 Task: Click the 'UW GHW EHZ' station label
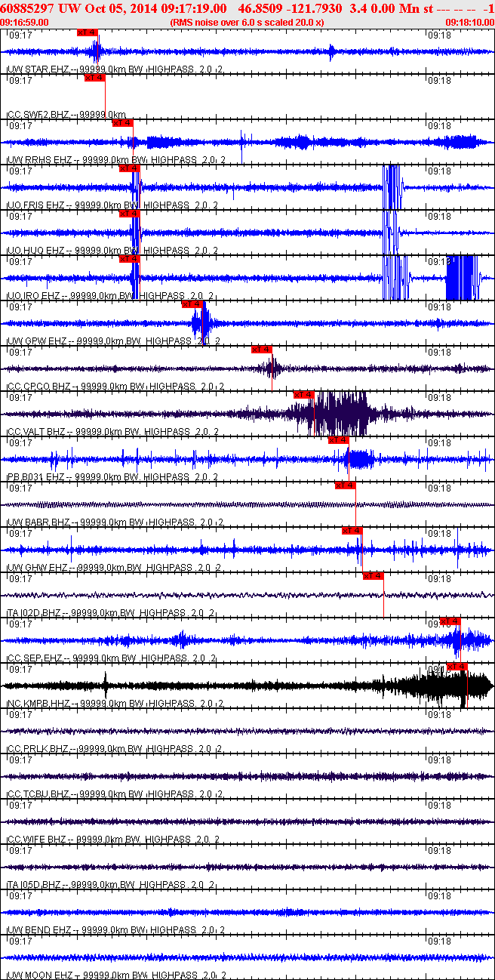point(38,568)
